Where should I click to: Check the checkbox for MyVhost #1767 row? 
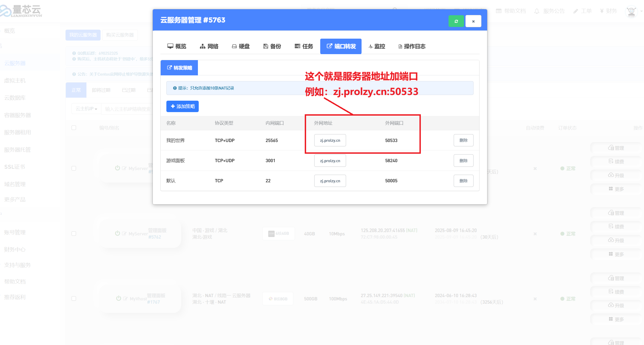(74, 298)
